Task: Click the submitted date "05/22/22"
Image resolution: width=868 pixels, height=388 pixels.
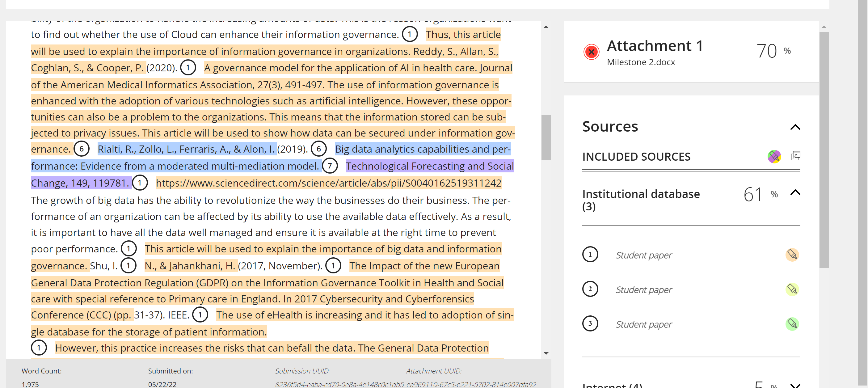Action: point(162,384)
